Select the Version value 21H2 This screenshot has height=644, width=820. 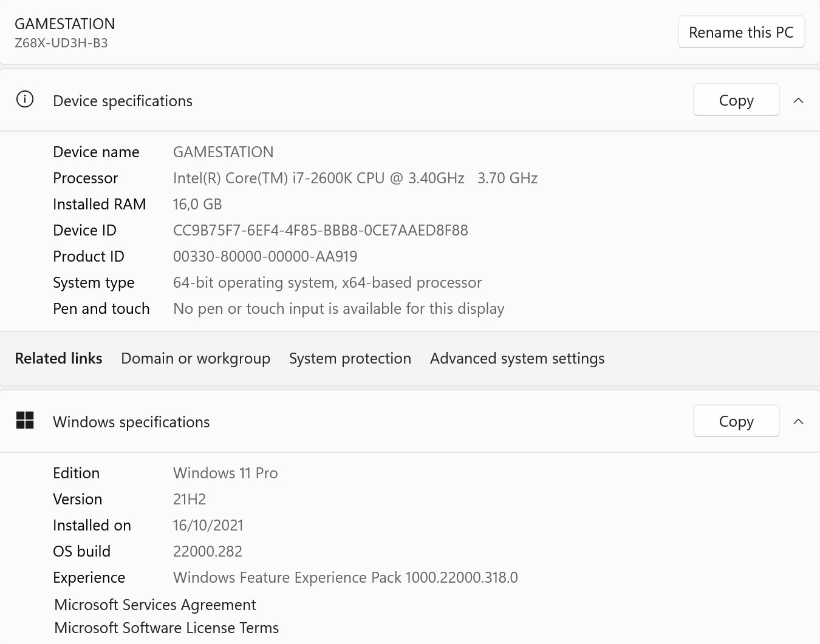tap(190, 500)
